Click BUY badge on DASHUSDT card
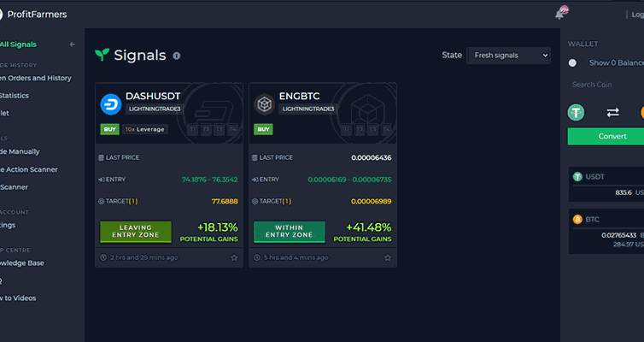The width and height of the screenshot is (644, 342). click(x=109, y=129)
